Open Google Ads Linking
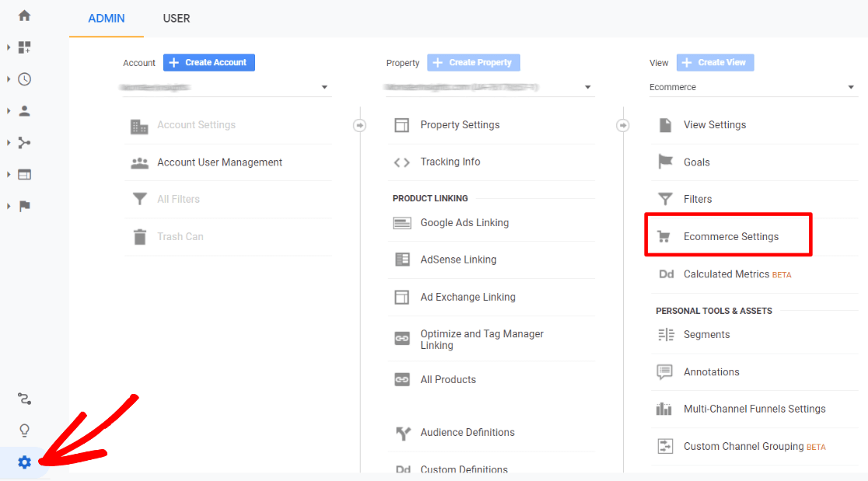The width and height of the screenshot is (868, 481). point(464,223)
